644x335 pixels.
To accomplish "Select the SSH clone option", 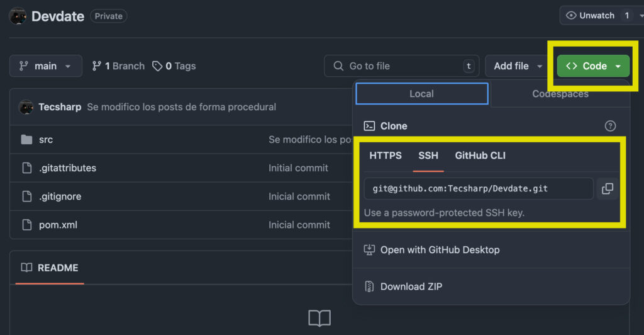I will (x=428, y=156).
